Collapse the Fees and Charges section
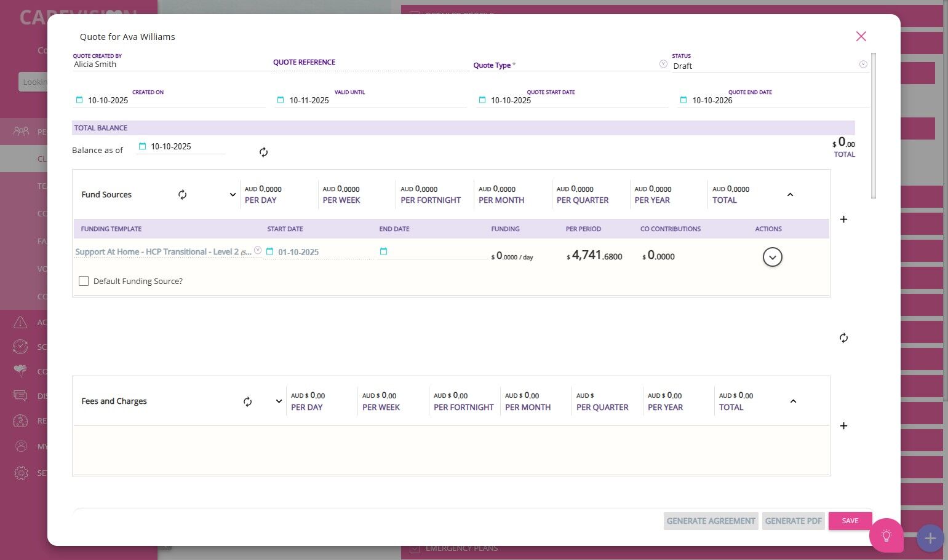This screenshot has width=948, height=560. [793, 401]
